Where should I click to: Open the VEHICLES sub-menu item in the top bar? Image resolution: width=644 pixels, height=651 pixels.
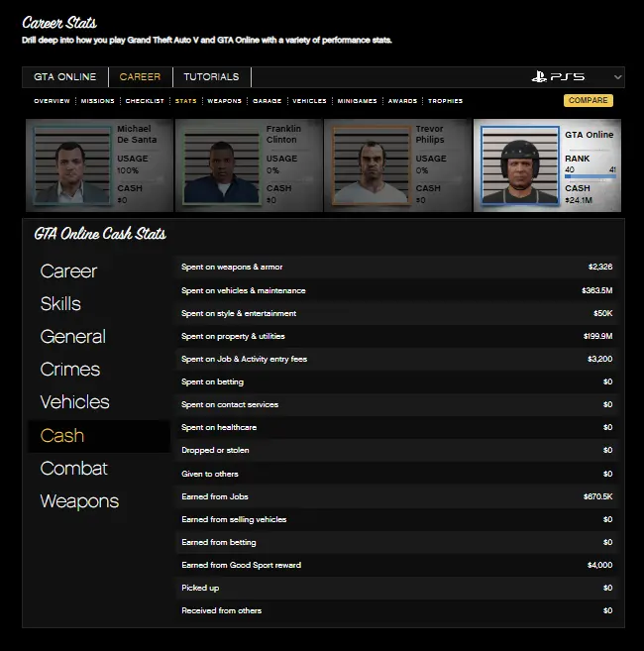(x=309, y=101)
